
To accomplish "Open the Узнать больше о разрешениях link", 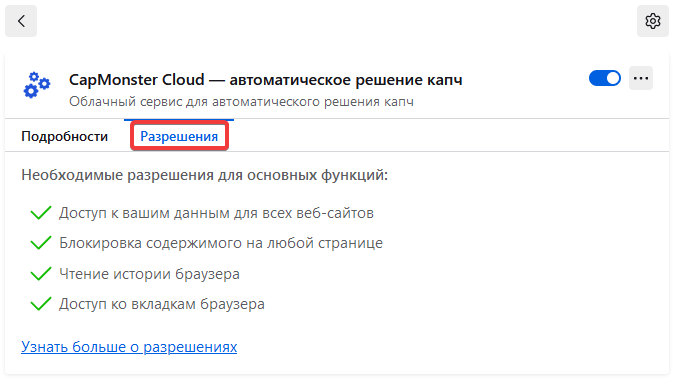I will [129, 347].
